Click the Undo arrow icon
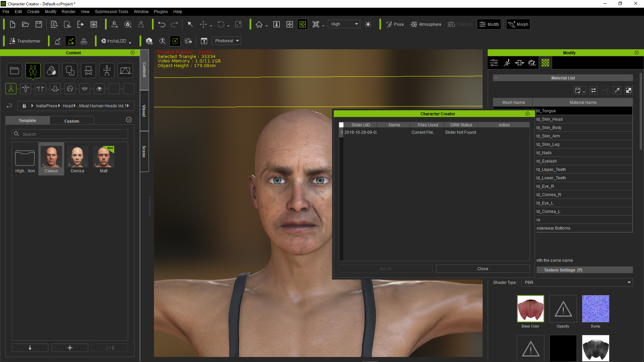The image size is (644, 362). (162, 24)
